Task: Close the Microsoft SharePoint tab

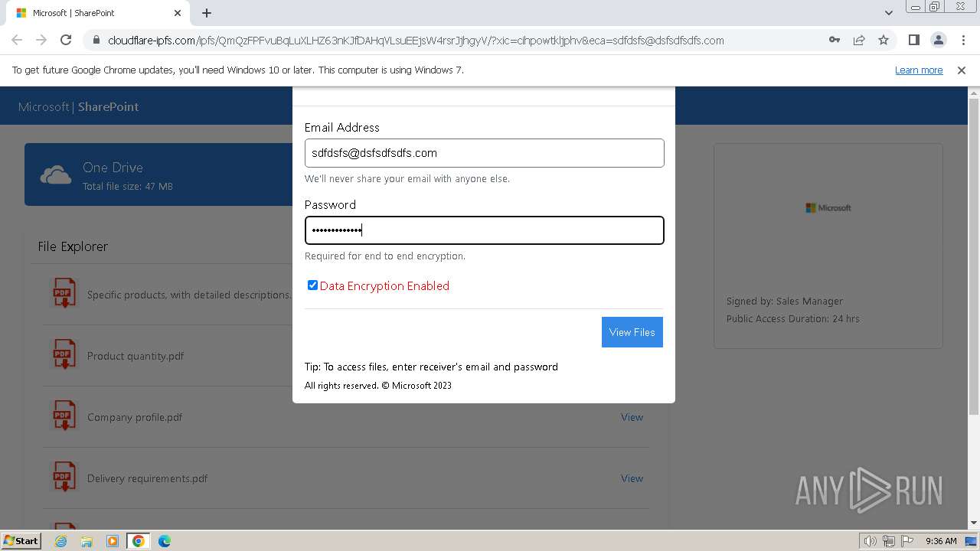Action: coord(178,13)
